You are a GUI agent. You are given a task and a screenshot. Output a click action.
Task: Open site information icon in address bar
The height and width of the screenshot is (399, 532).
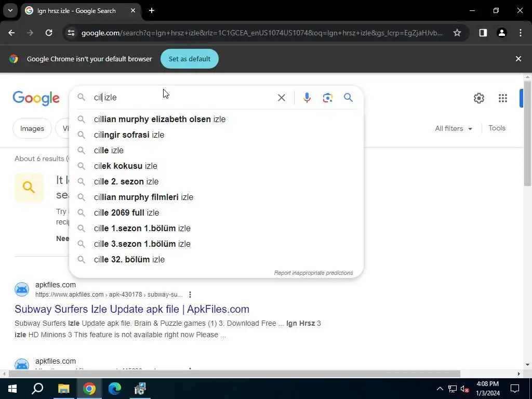(x=71, y=33)
